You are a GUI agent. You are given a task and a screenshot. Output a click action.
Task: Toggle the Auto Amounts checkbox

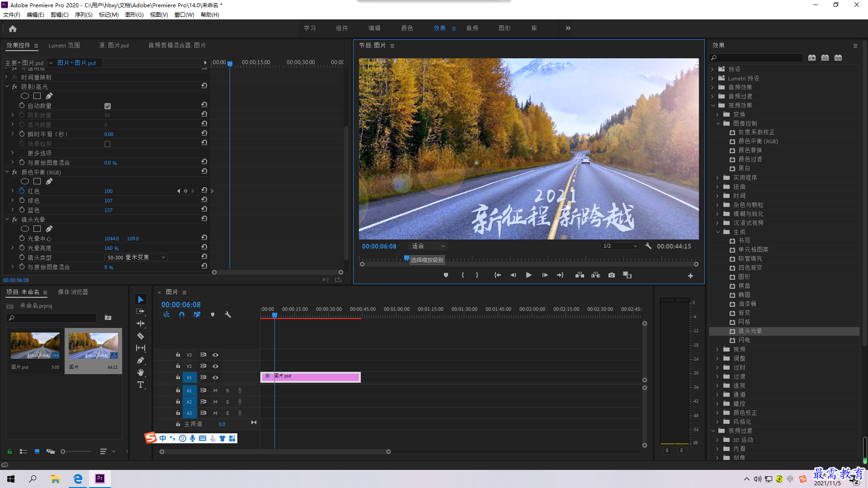[x=108, y=106]
